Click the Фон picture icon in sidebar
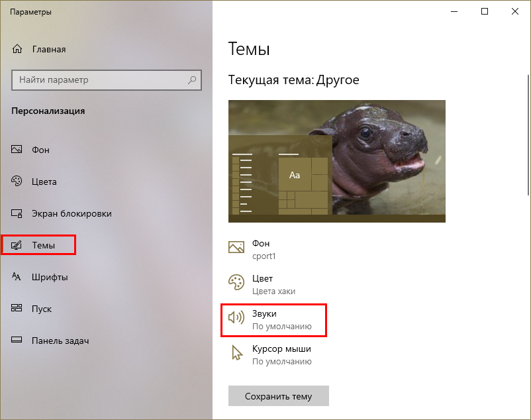This screenshot has height=420, width=531. point(17,150)
